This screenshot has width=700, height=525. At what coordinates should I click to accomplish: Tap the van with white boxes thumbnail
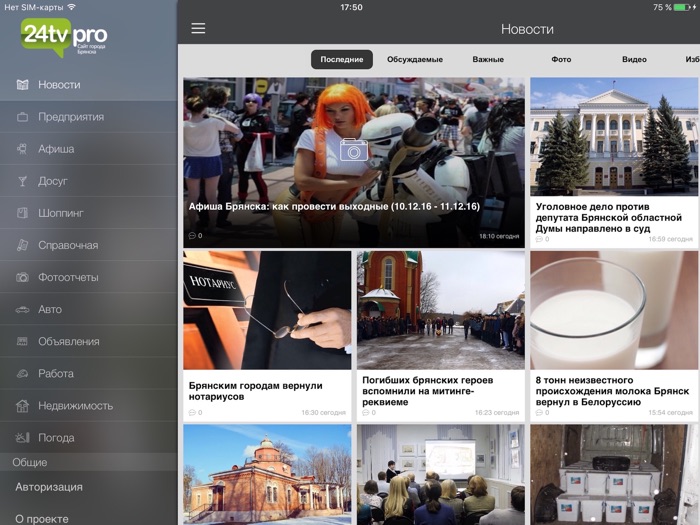tap(614, 475)
